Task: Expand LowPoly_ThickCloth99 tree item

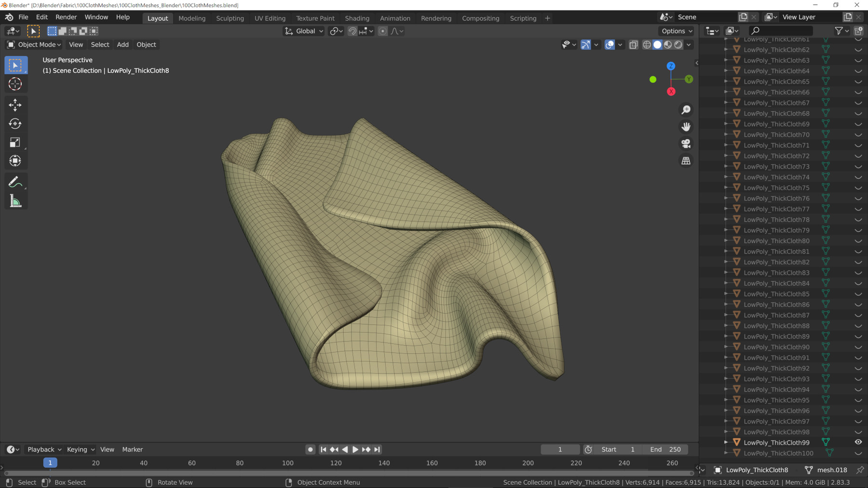Action: pyautogui.click(x=726, y=442)
